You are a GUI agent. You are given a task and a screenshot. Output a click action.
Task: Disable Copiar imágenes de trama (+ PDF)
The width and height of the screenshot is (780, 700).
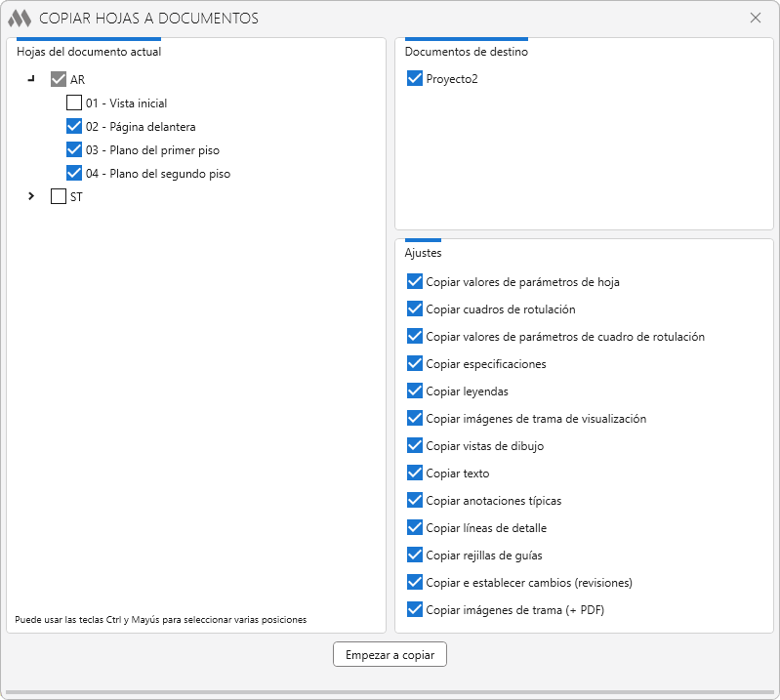click(x=414, y=610)
